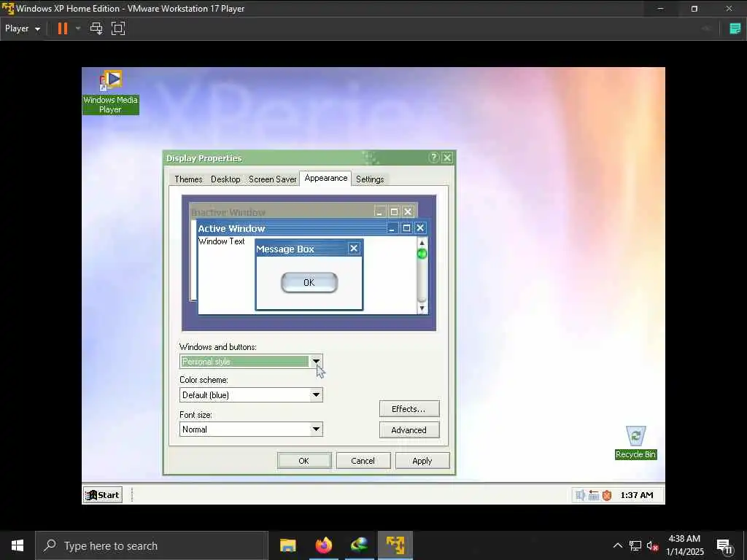The height and width of the screenshot is (560, 747).
Task: Click the Advanced button
Action: (x=409, y=430)
